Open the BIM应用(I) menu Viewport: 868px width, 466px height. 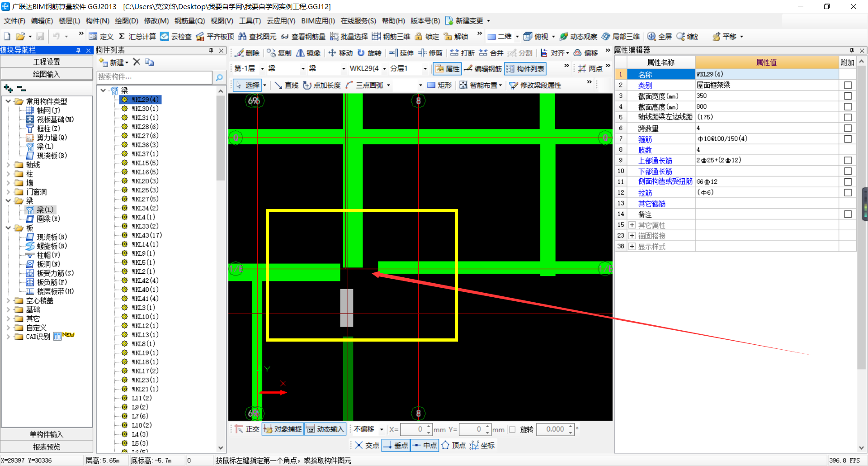(x=318, y=21)
